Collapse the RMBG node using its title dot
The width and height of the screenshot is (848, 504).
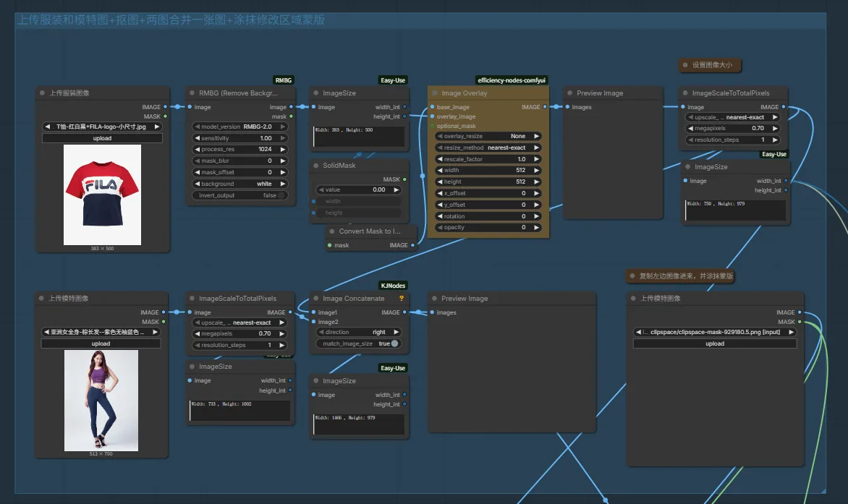pos(192,93)
